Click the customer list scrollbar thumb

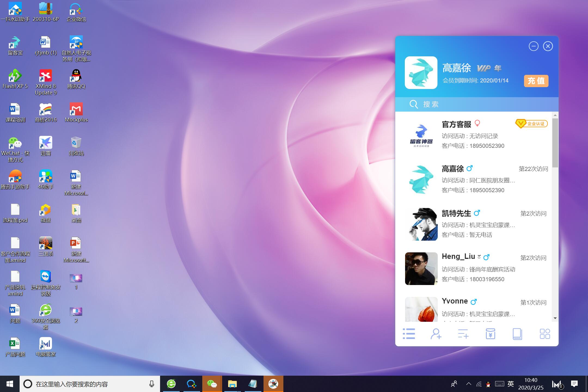(555, 143)
